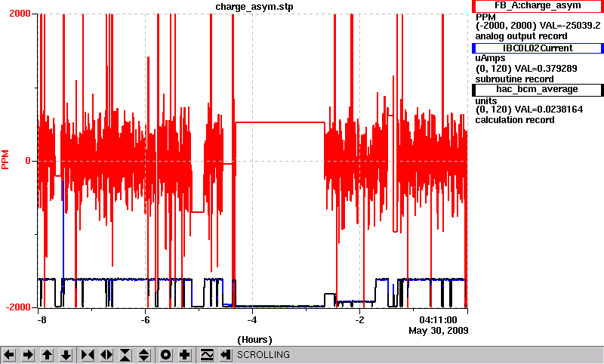Click the 'units' label under hac_bcm_average

(486, 101)
